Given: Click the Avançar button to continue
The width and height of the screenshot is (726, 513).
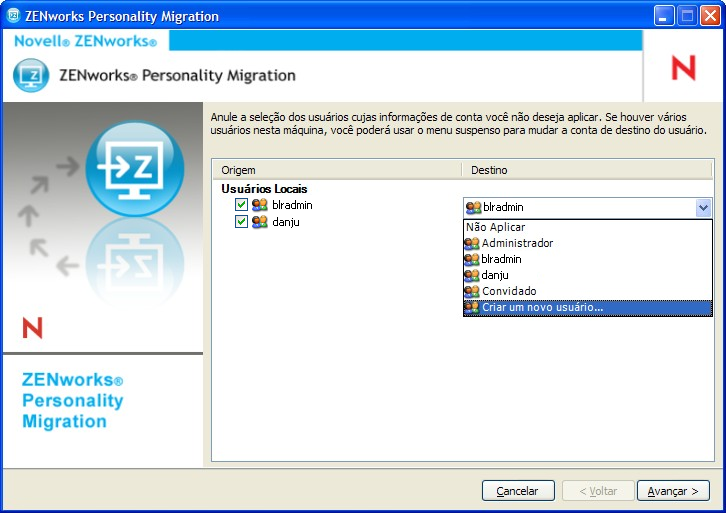Looking at the screenshot, I should pyautogui.click(x=673, y=491).
